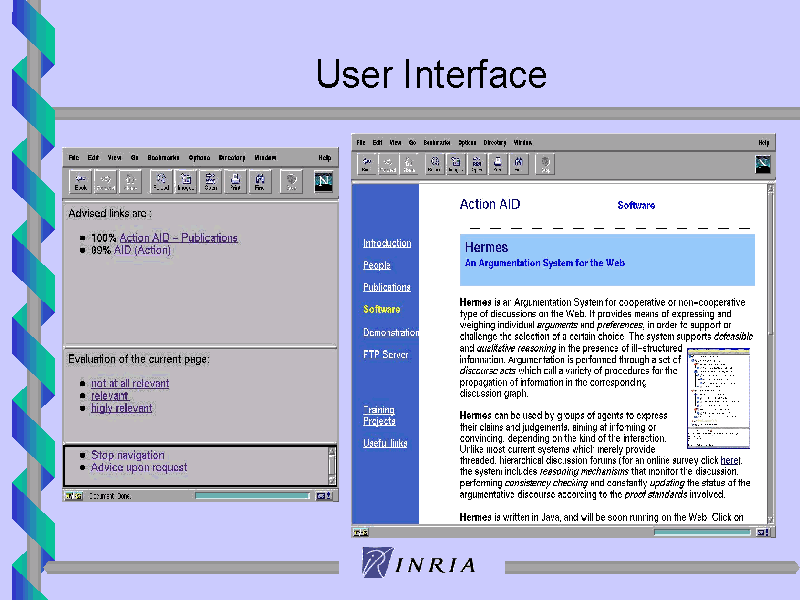Open the Window menu in the right window
Image resolution: width=800 pixels, height=600 pixels.
tap(522, 142)
